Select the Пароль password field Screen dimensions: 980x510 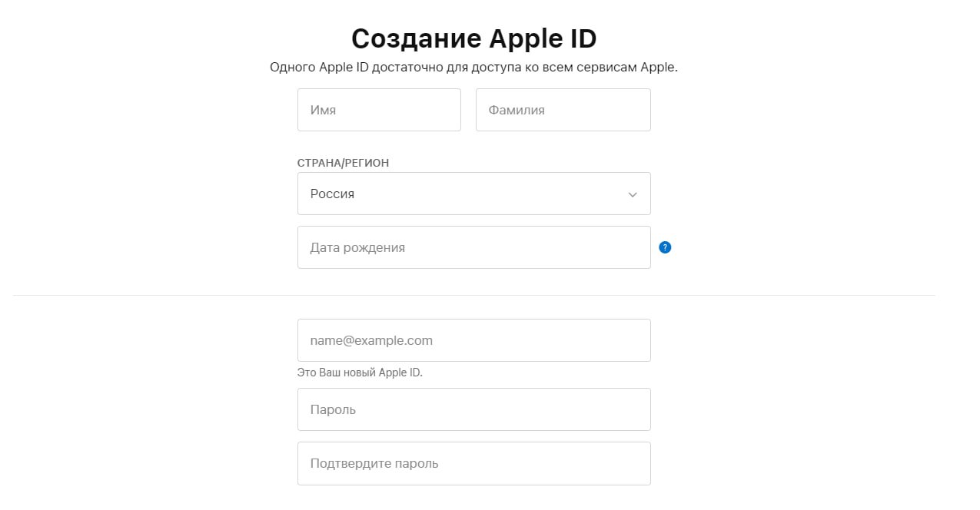(x=473, y=409)
